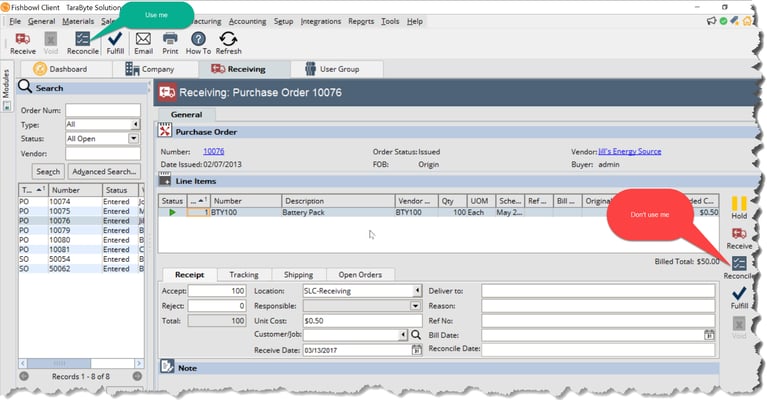Open purchase order 10076 link
This screenshot has height=400, width=767.
(x=213, y=151)
